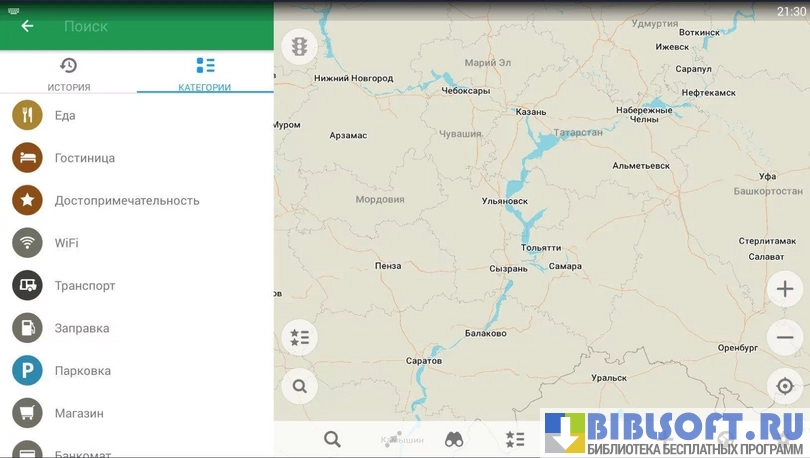Image resolution: width=810 pixels, height=458 pixels.
Task: Select the WiFi category
Action: tap(66, 243)
